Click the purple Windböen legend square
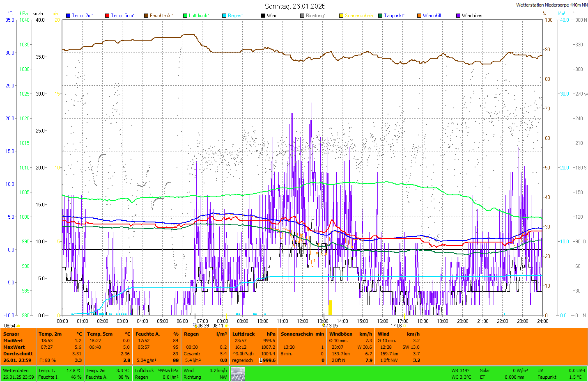Screen dimensions: 588x382 tap(458, 16)
